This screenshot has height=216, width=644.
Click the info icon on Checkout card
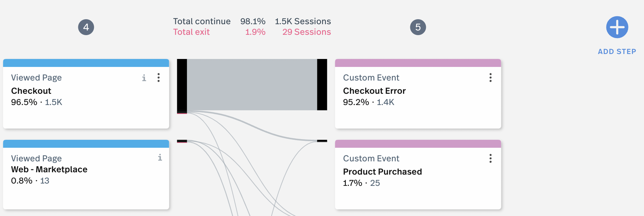pos(144,78)
